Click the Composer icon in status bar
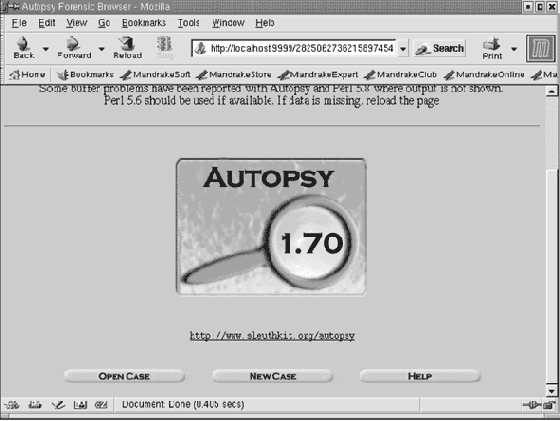The width and height of the screenshot is (560, 421). click(58, 405)
